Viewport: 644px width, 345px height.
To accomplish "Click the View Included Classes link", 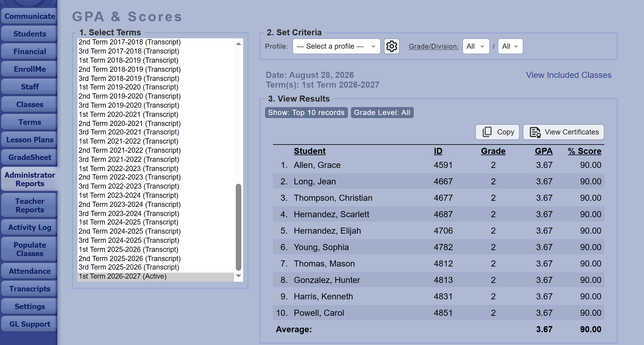I will (568, 75).
